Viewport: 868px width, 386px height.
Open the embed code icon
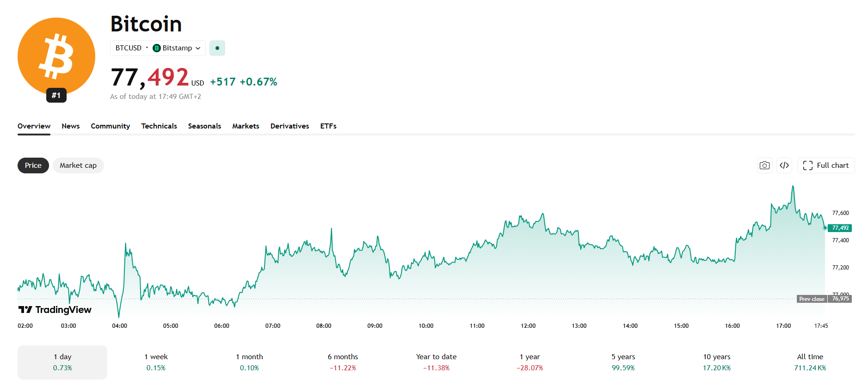click(784, 165)
